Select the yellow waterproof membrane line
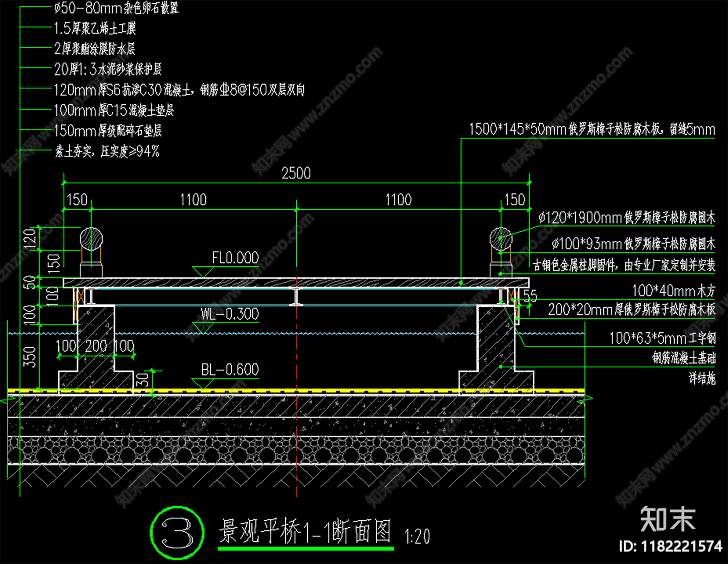This screenshot has height=564, width=728. coord(296,391)
